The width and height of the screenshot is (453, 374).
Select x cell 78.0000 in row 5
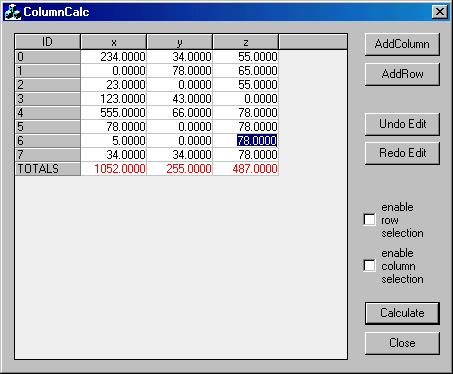pyautogui.click(x=113, y=127)
